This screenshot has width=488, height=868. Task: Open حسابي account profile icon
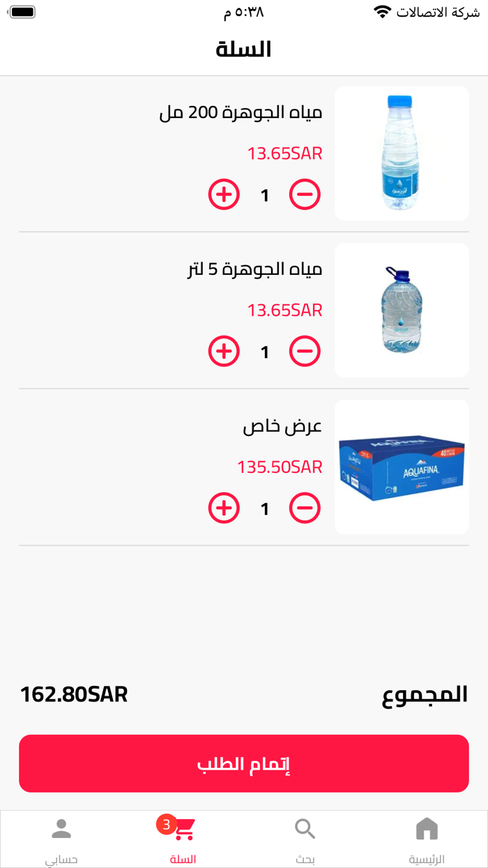click(x=61, y=828)
